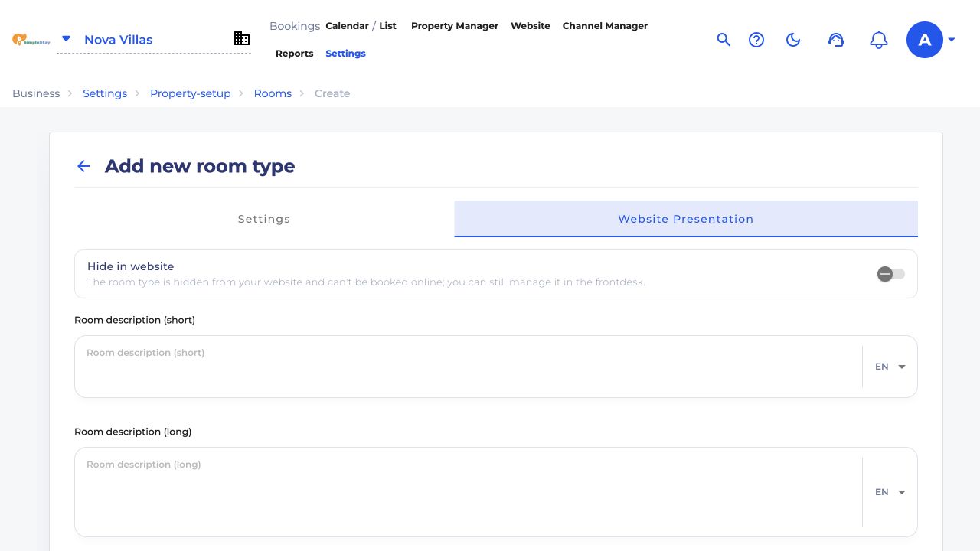Click the Settings breadcrumb link
This screenshot has width=980, height=551.
(x=105, y=93)
